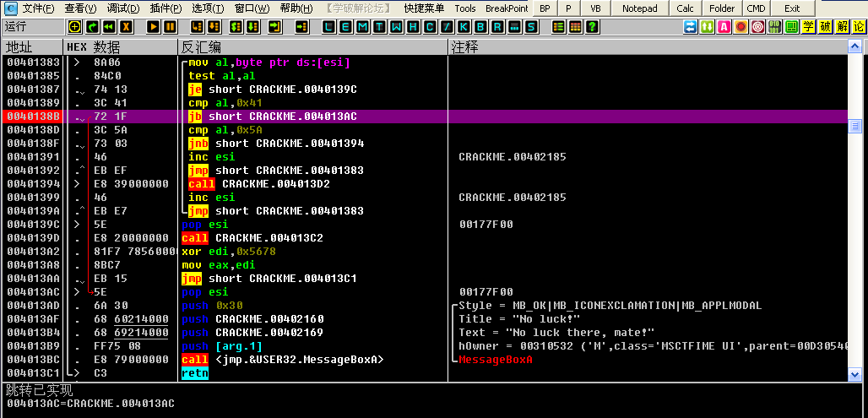868x418 pixels.
Task: Open the 查看(V) menu
Action: click(x=80, y=8)
